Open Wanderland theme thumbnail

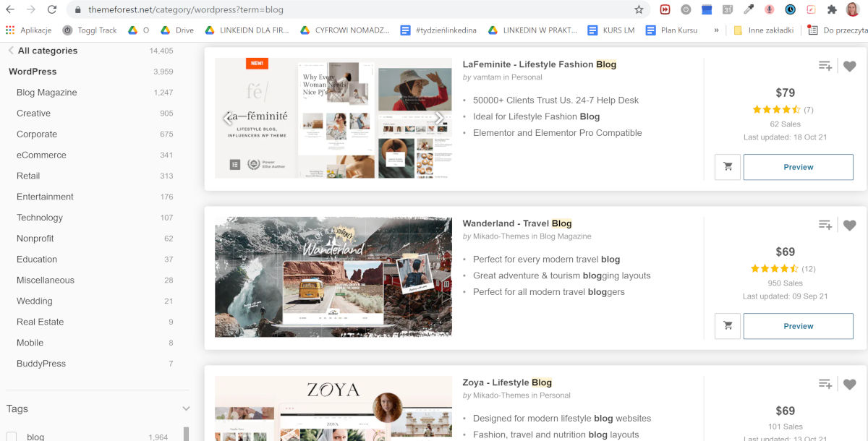coord(333,277)
